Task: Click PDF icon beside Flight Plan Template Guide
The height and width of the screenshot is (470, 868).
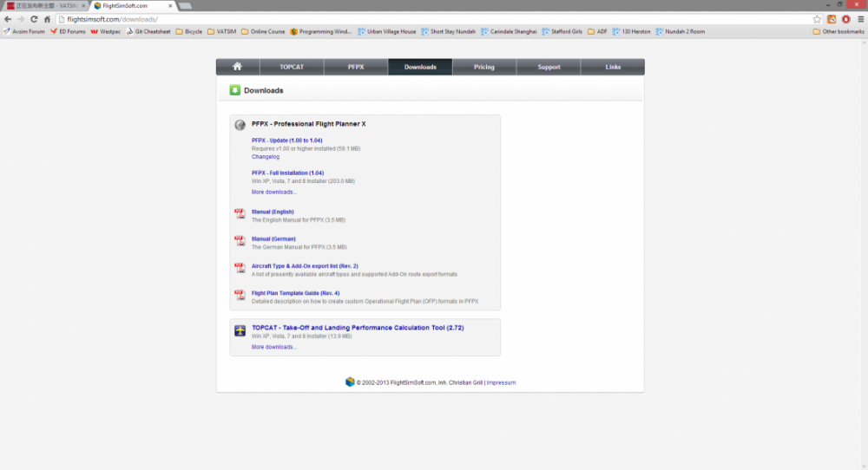Action: pyautogui.click(x=240, y=295)
